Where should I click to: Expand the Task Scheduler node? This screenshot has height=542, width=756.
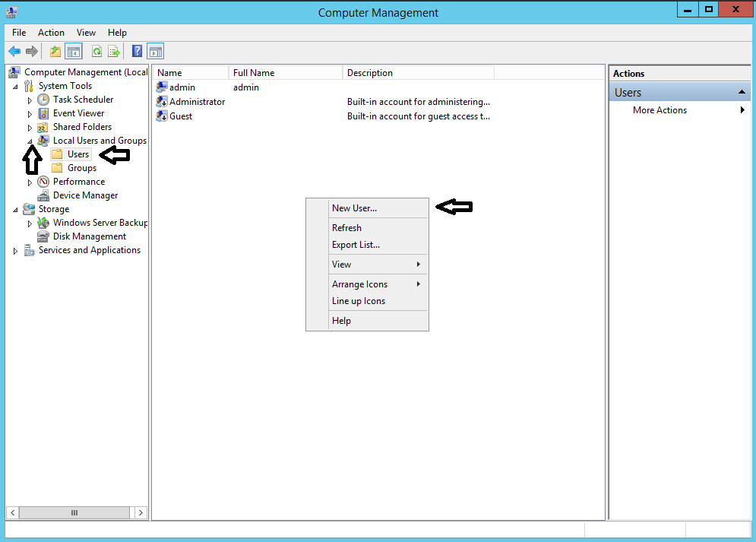30,100
